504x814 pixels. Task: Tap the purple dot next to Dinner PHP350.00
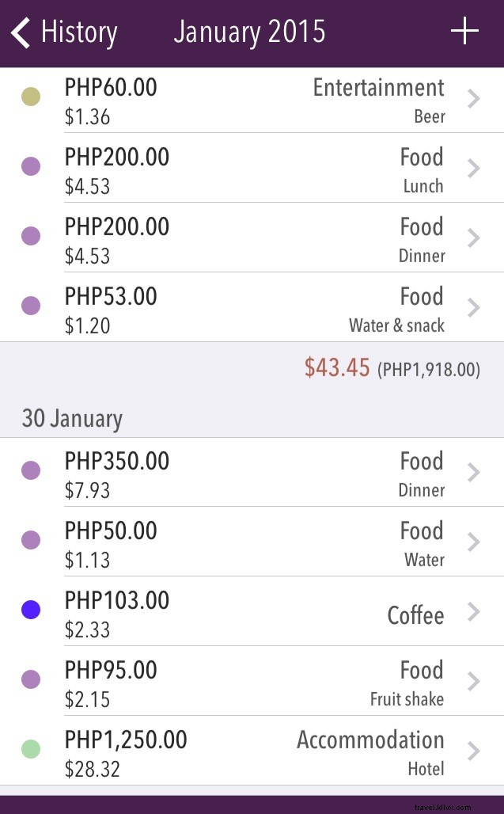coord(31,470)
